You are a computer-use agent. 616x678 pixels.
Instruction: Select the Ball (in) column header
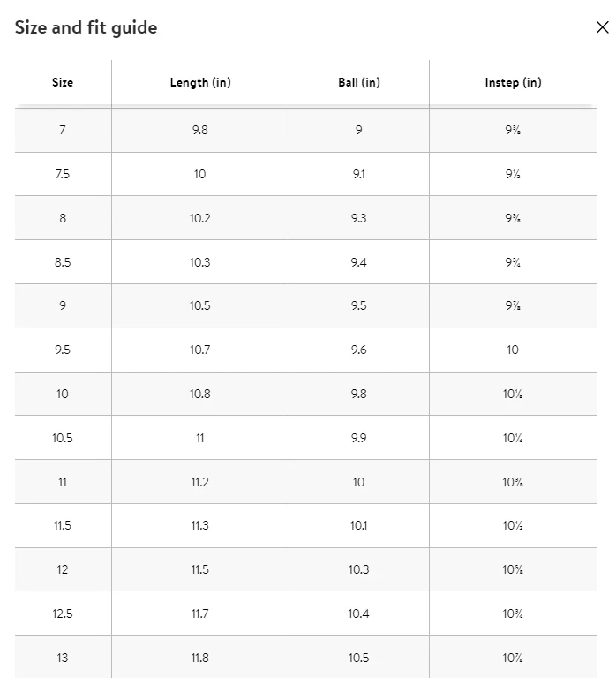358,83
